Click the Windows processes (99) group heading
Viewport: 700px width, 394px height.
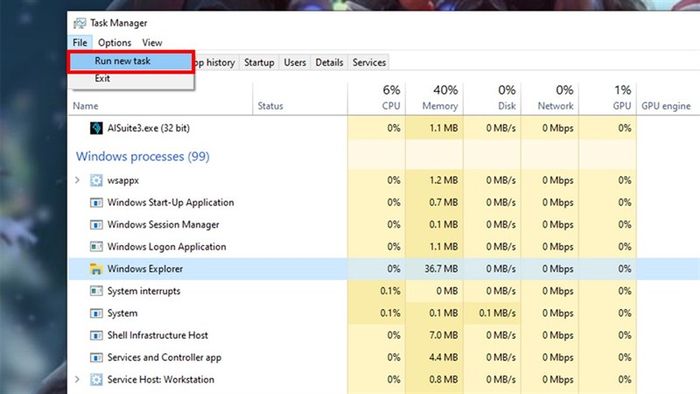(142, 157)
